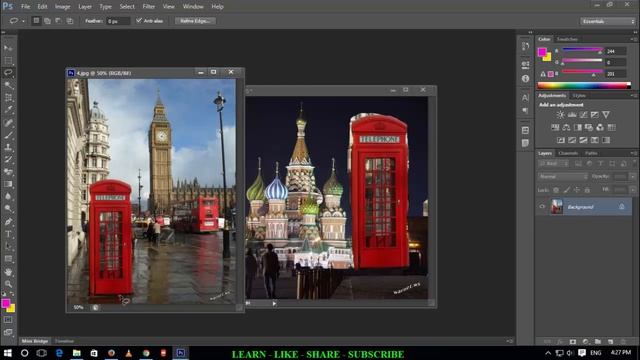Open the Opacity slider dropdown arrow
The width and height of the screenshot is (640, 360).
coord(633,177)
